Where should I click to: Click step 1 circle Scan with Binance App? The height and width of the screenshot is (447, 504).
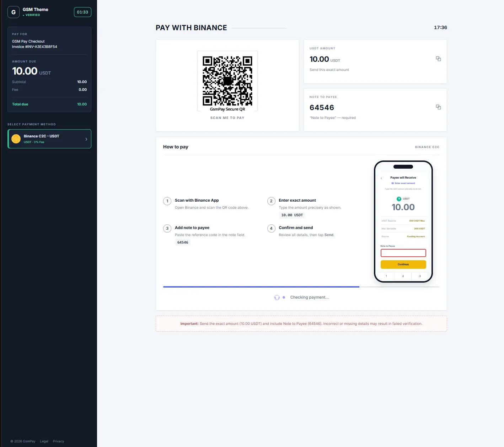167,201
